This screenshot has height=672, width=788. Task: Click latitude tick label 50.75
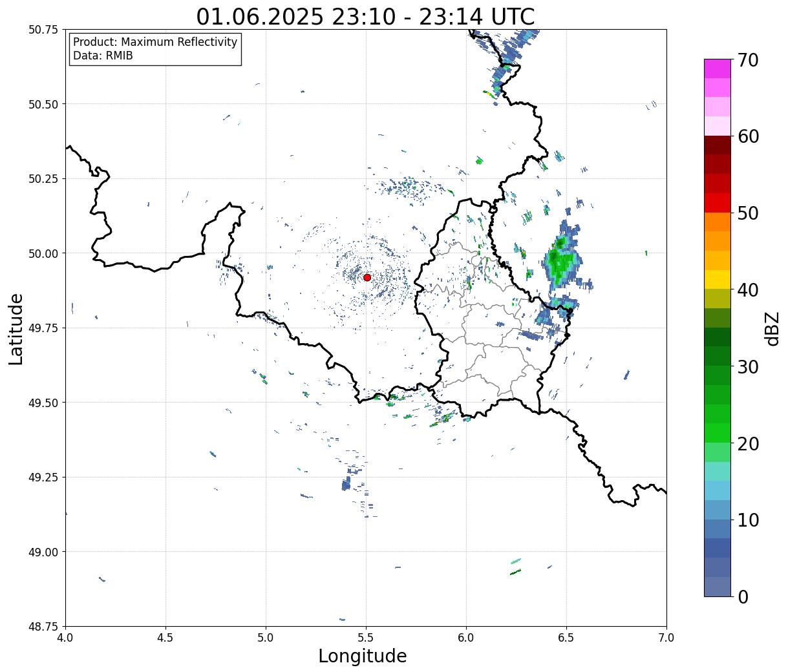point(43,30)
